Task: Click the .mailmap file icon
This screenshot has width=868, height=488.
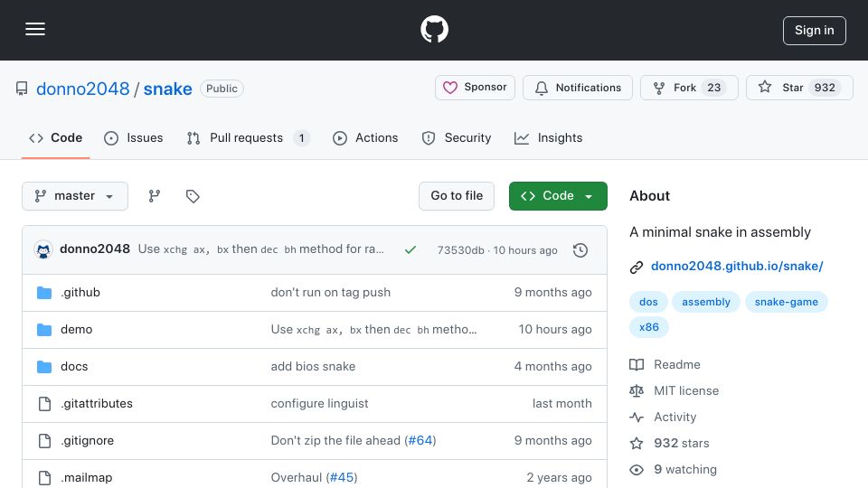Action: (x=44, y=478)
